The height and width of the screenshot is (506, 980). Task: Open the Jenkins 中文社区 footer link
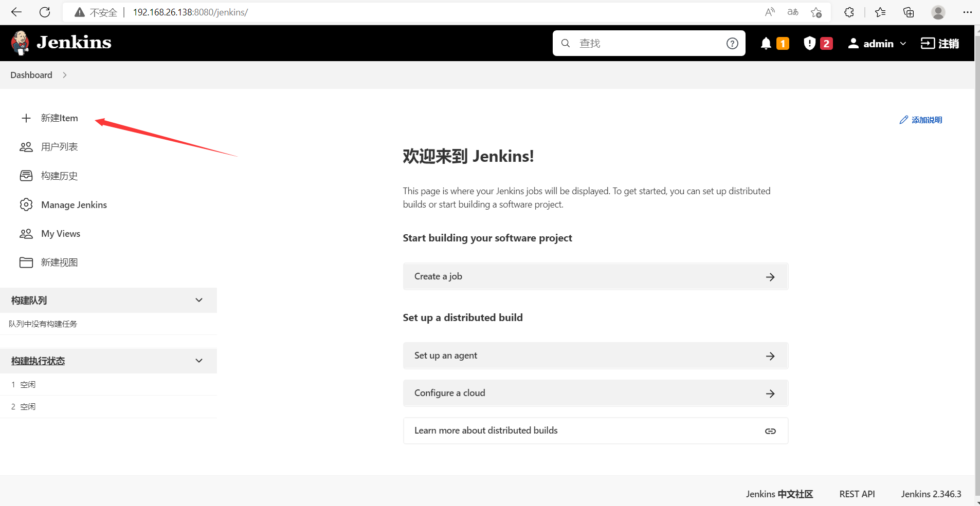(x=779, y=494)
